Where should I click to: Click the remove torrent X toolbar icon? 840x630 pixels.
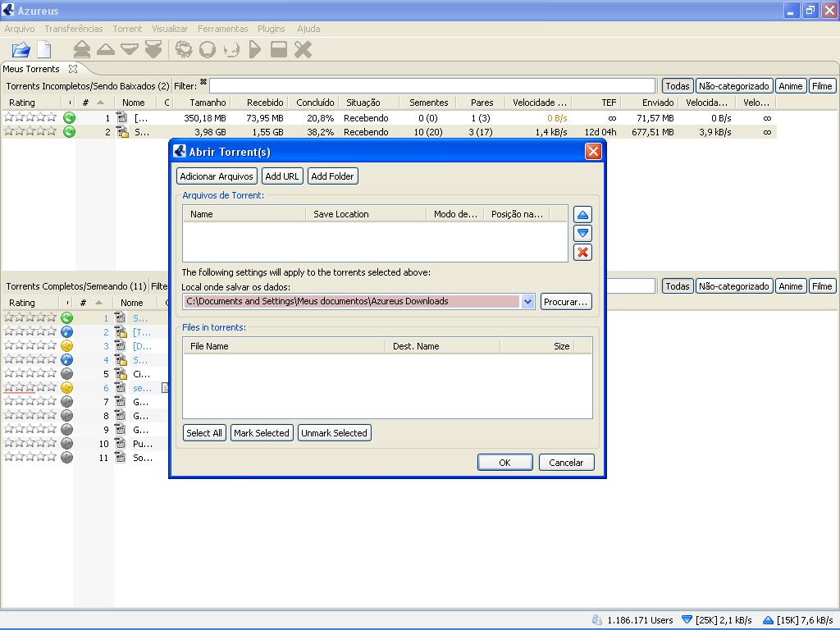coord(303,50)
